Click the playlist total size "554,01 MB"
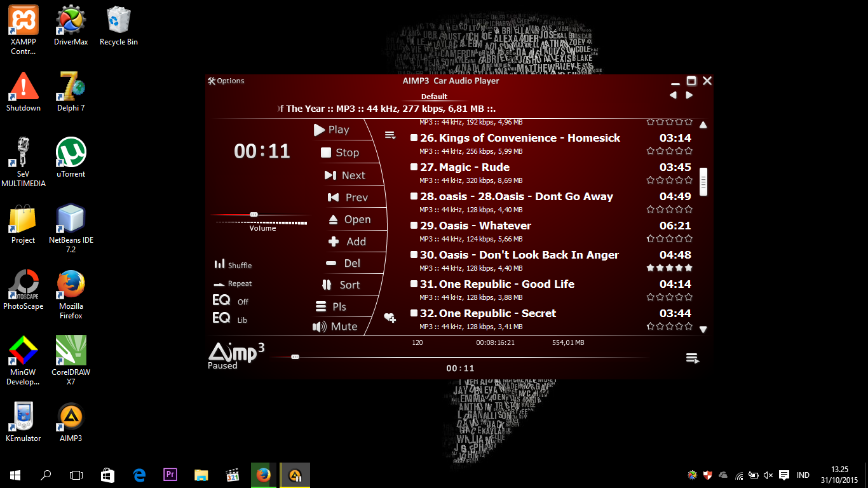The height and width of the screenshot is (488, 868). (x=568, y=342)
